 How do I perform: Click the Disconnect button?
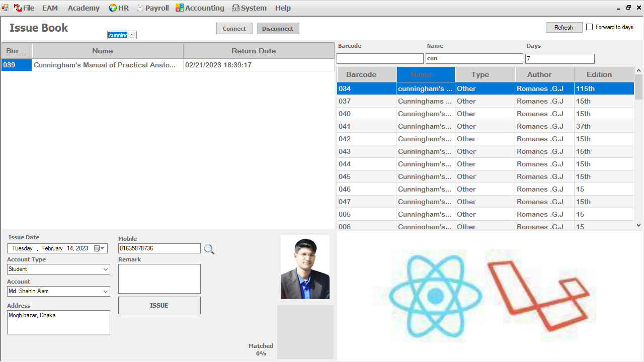[x=278, y=29]
